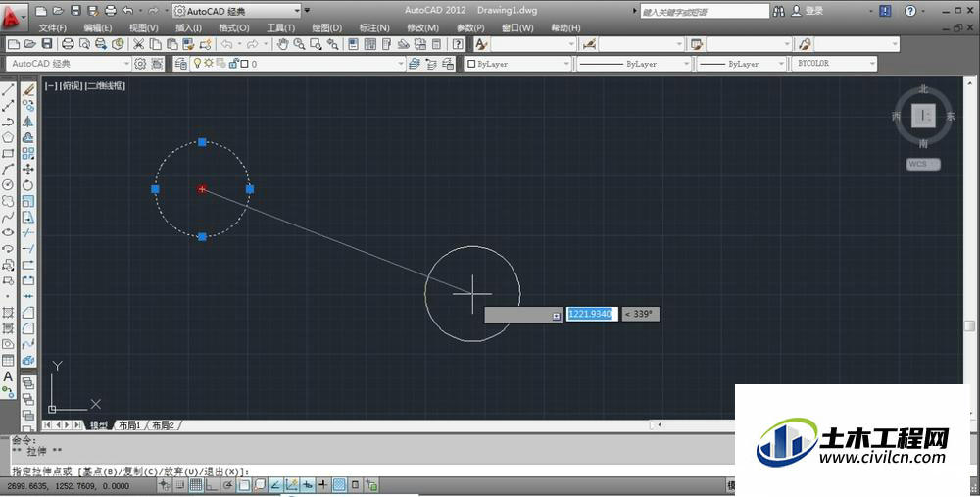Open the 绘图(D) menu

pos(327,28)
